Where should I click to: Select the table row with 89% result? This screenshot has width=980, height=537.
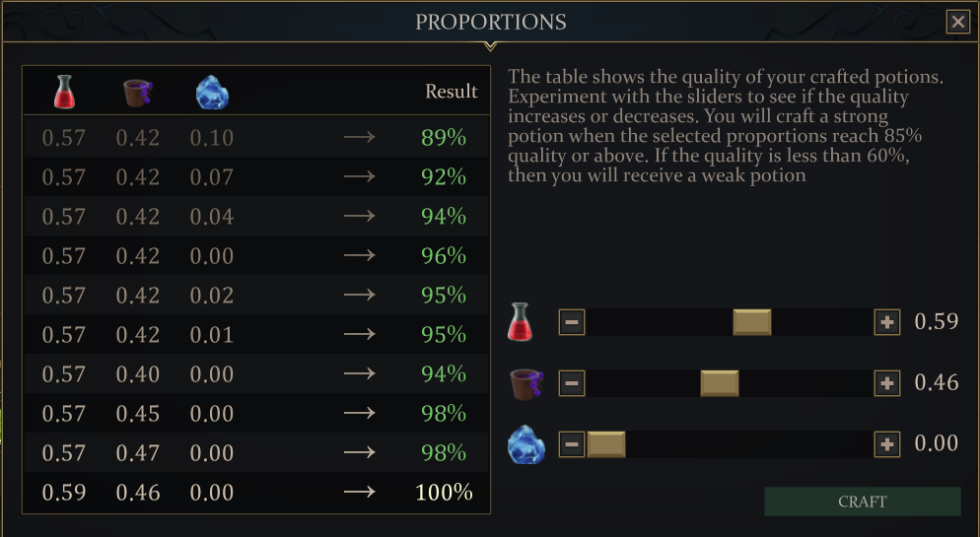(x=256, y=138)
